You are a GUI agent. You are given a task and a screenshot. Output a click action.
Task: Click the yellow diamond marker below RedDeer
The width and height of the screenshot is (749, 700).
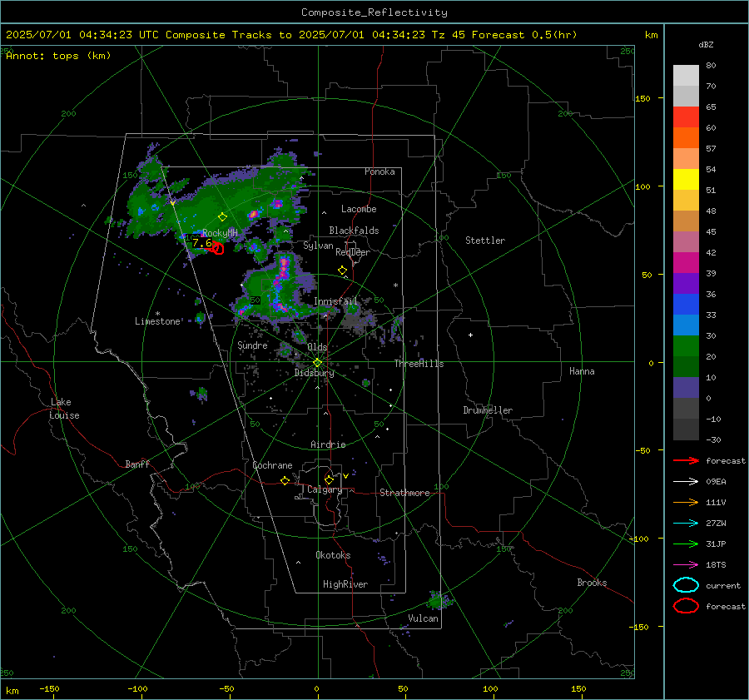tap(342, 271)
